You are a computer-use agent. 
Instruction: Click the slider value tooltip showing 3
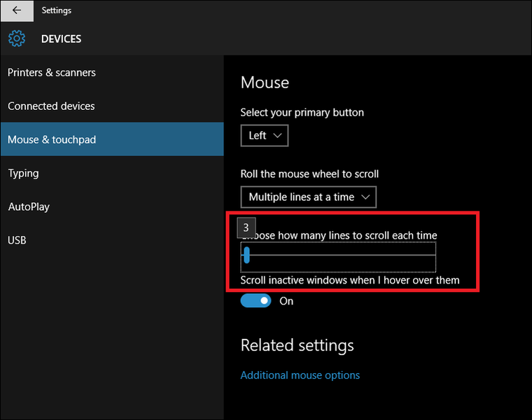(246, 228)
